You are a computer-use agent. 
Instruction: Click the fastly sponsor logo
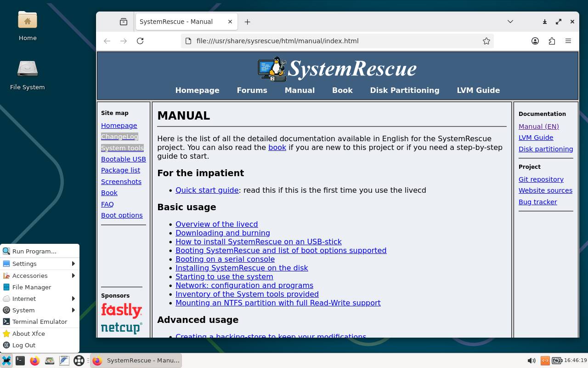pyautogui.click(x=121, y=310)
